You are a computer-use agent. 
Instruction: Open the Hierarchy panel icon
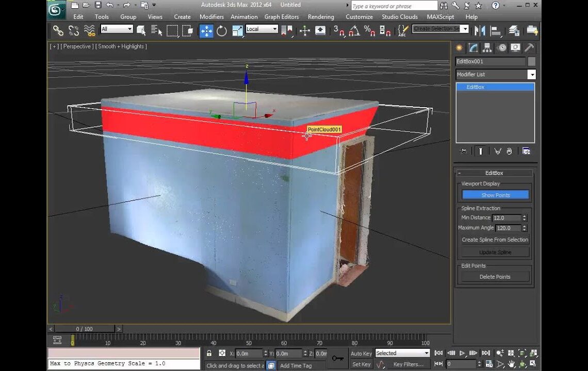(487, 48)
